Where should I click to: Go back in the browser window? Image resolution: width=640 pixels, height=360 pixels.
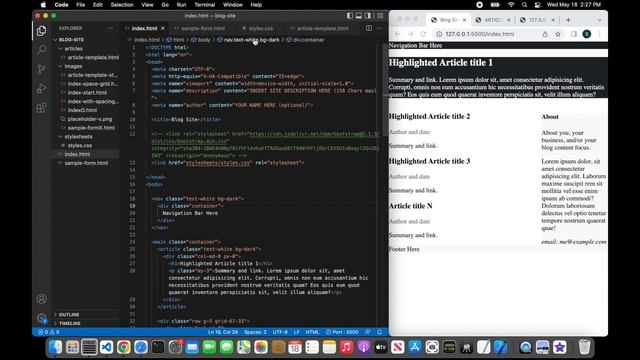[398, 34]
